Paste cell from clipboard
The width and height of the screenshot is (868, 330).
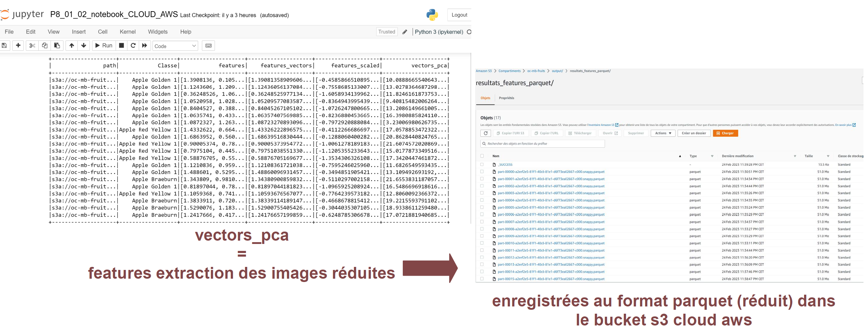click(x=57, y=46)
